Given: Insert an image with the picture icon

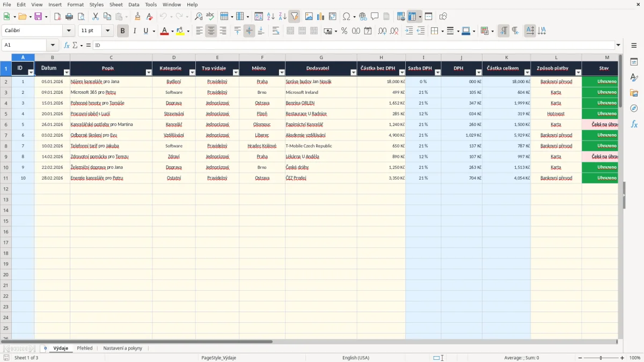Looking at the screenshot, I should click(x=309, y=17).
